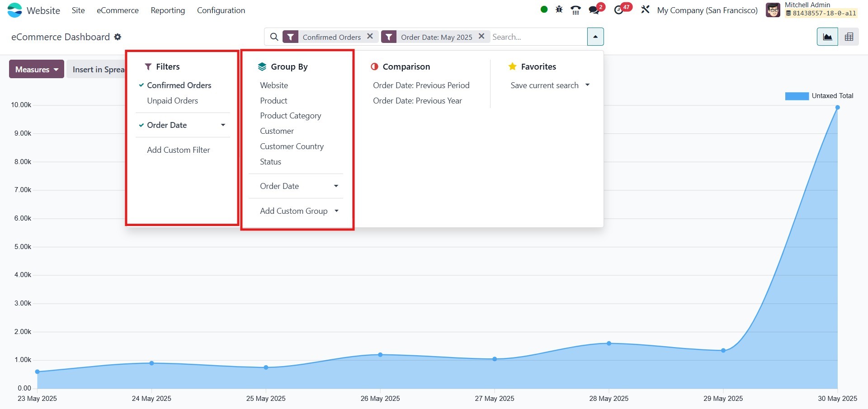Open the chat messages icon
Viewport: 868px width, 409px height.
point(594,10)
